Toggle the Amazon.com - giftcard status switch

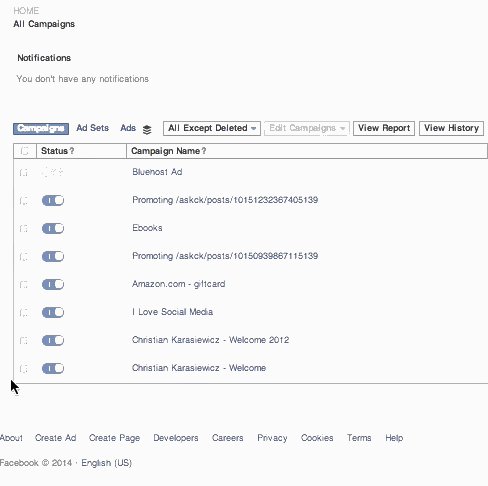coord(53,284)
